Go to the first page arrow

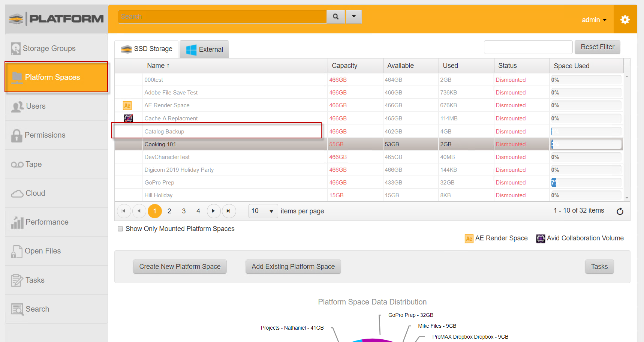click(124, 211)
